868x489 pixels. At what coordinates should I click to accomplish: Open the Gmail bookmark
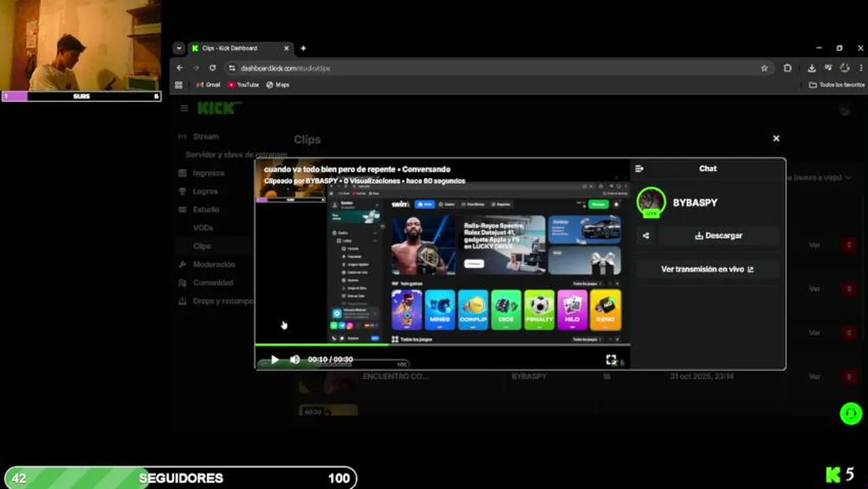click(x=209, y=85)
